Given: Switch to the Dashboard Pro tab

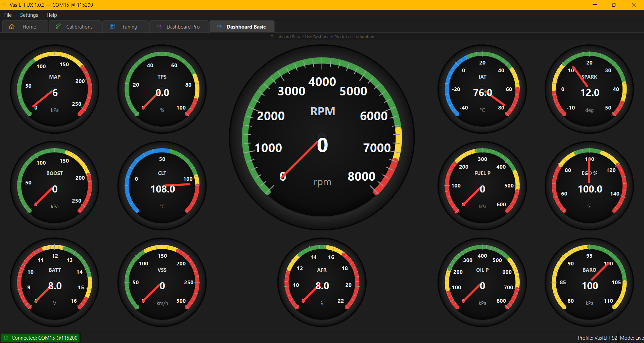Looking at the screenshot, I should pos(179,27).
